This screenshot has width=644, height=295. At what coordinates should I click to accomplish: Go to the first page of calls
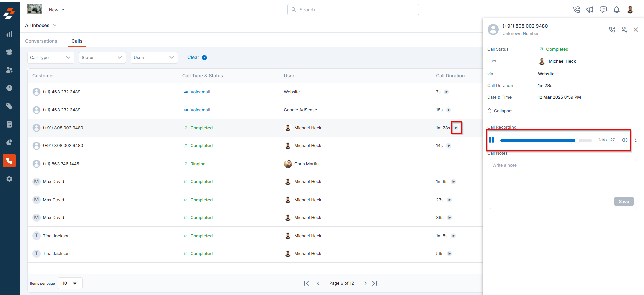(306, 283)
